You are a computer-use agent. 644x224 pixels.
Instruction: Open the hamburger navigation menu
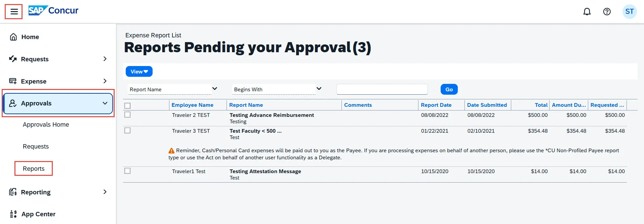14,12
